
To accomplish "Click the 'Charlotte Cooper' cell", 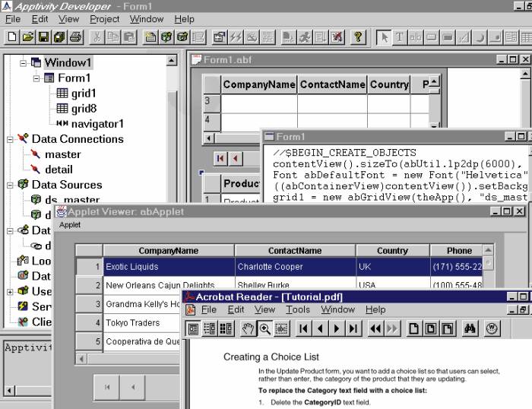I will (x=295, y=267).
